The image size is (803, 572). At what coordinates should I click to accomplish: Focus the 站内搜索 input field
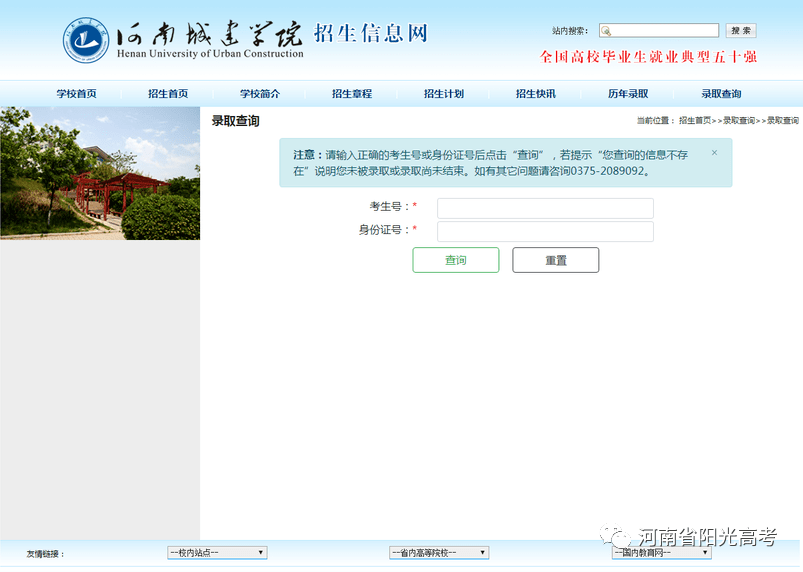coord(659,31)
